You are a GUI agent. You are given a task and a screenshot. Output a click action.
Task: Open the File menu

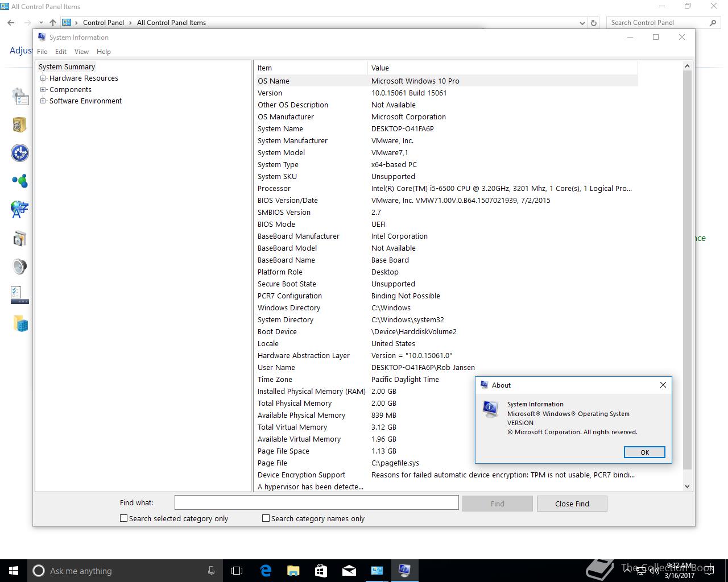click(x=42, y=51)
